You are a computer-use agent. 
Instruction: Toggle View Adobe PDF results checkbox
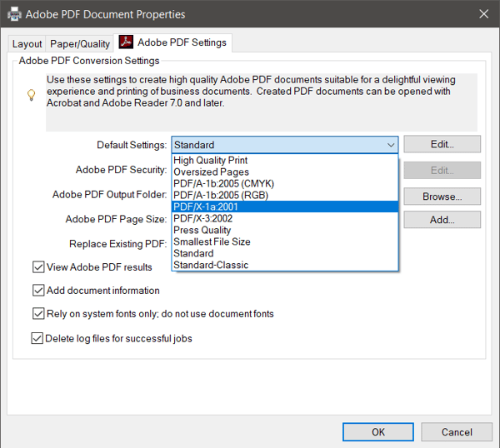click(38, 267)
